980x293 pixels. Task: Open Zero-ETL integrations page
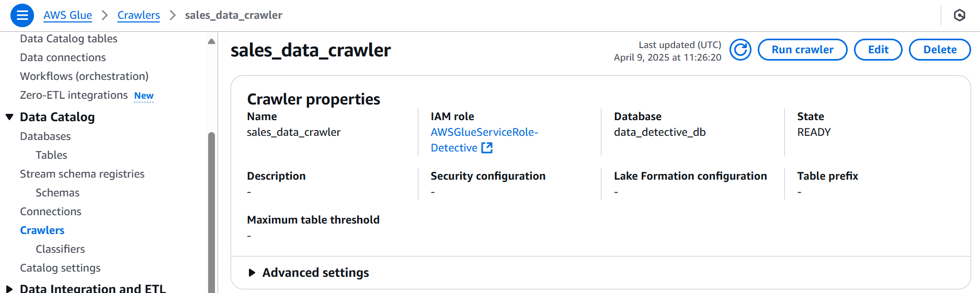coord(74,95)
